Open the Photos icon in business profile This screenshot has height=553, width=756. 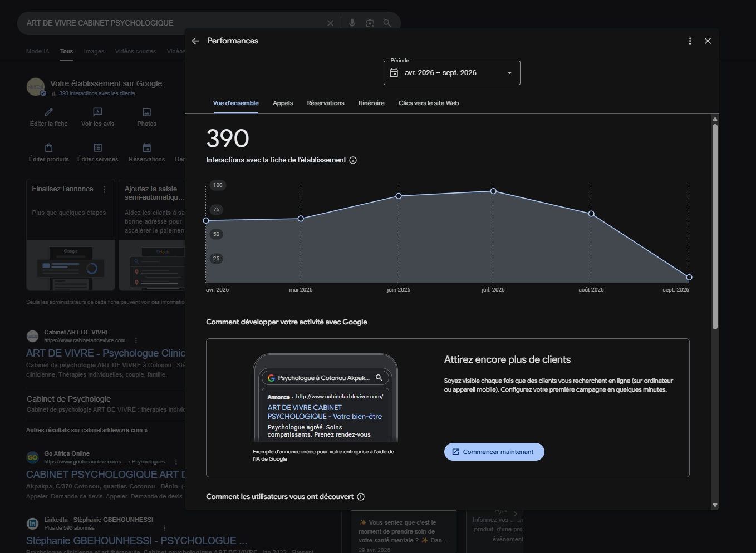147,112
